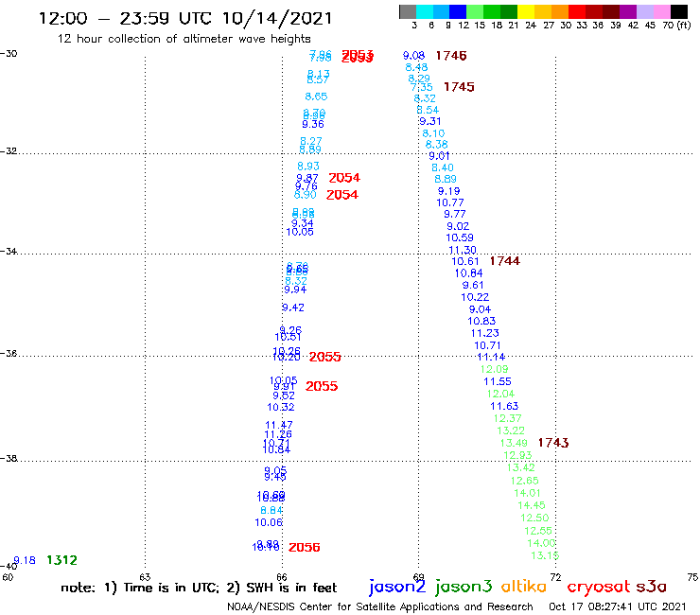Click the wave height value '9.36'
Viewport: 700px width, 615px height.
pyautogui.click(x=313, y=124)
